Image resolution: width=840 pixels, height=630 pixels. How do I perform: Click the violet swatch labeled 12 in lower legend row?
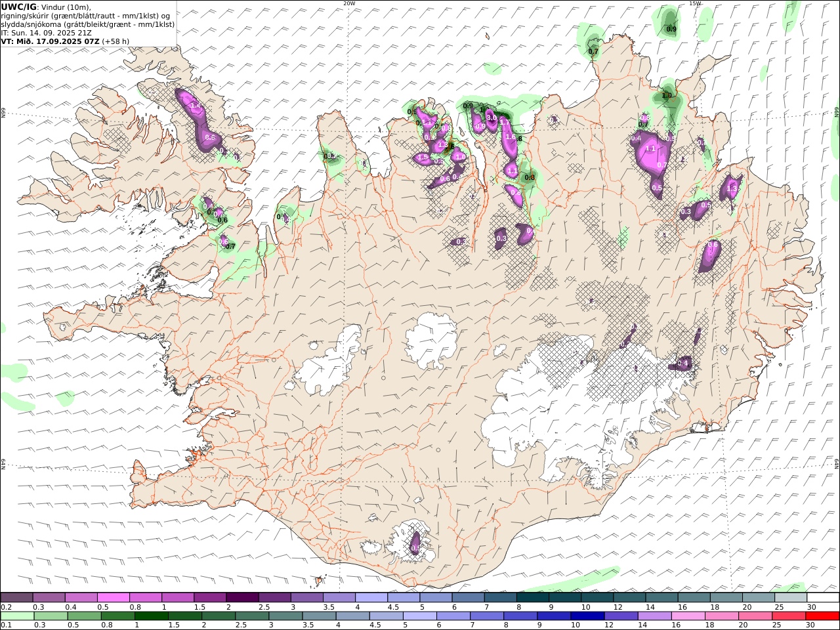point(621,616)
